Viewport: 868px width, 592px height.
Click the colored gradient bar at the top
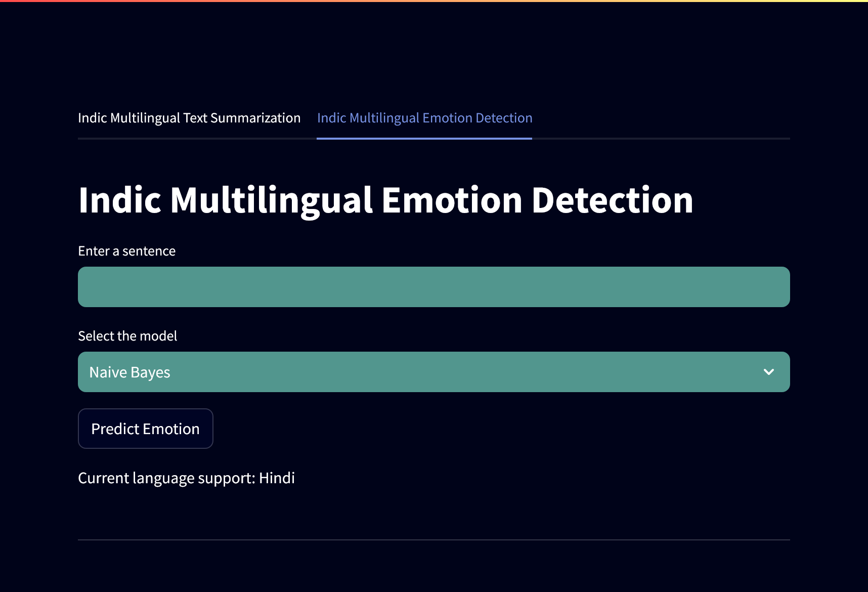tap(434, 2)
